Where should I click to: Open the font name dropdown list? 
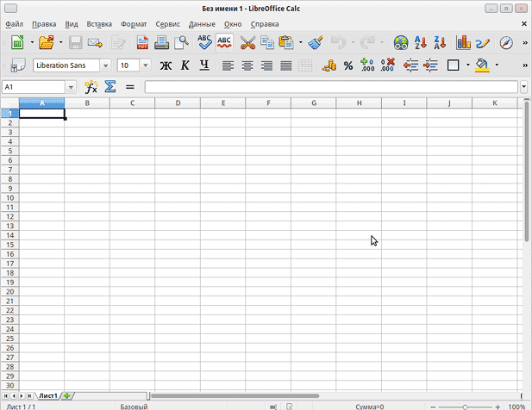point(105,65)
